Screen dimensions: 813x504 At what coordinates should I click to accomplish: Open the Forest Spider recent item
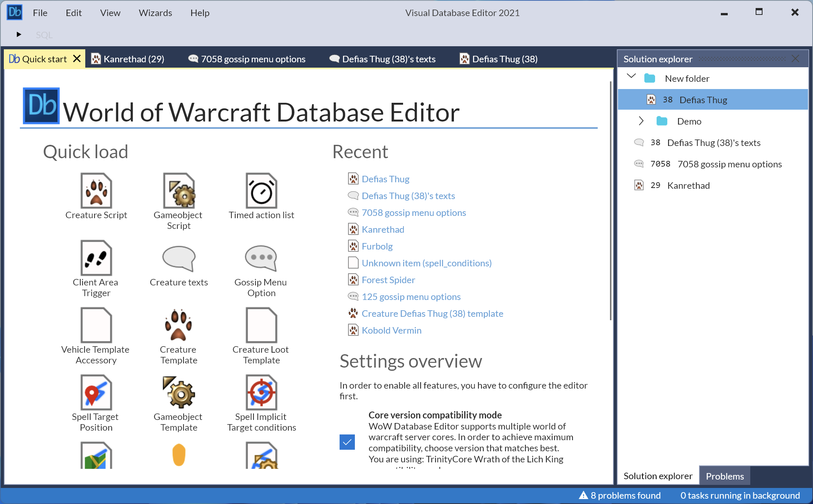coord(388,279)
